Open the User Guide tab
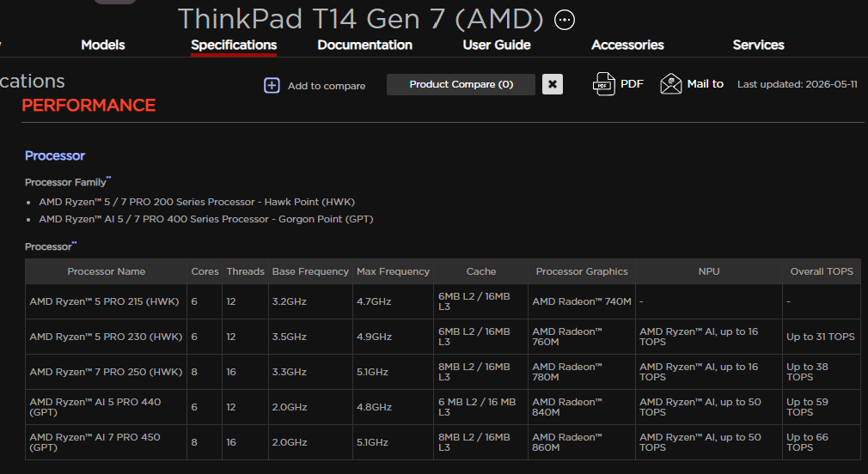The image size is (868, 474). [497, 45]
